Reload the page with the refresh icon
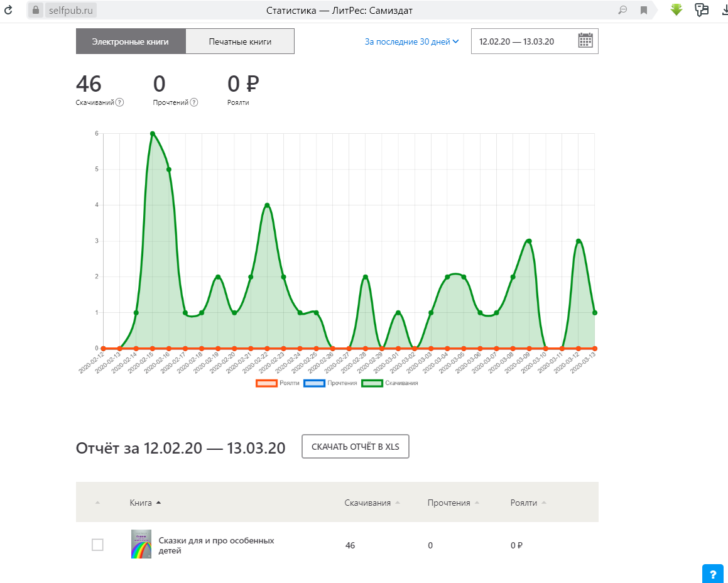728x583 pixels. click(8, 10)
